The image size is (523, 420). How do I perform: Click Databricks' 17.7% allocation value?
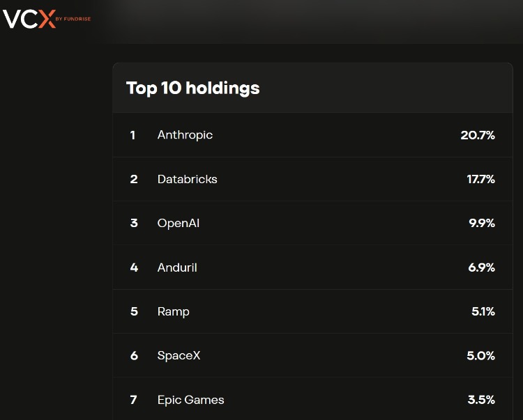[480, 179]
